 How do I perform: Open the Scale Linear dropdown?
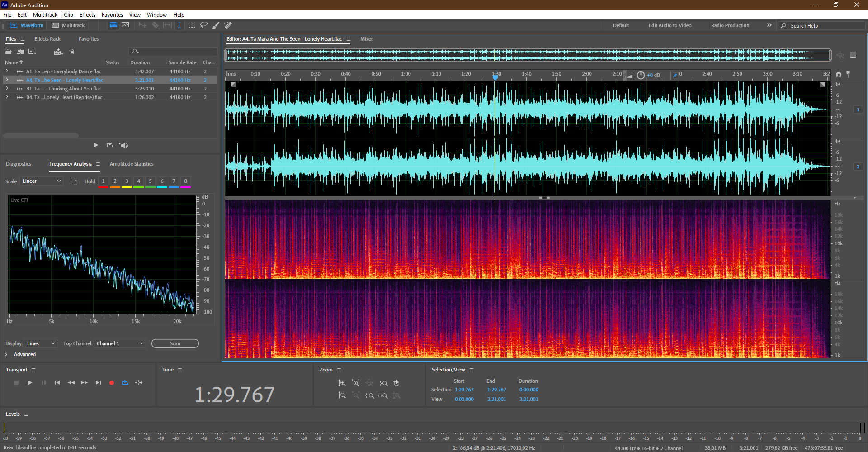pos(41,181)
